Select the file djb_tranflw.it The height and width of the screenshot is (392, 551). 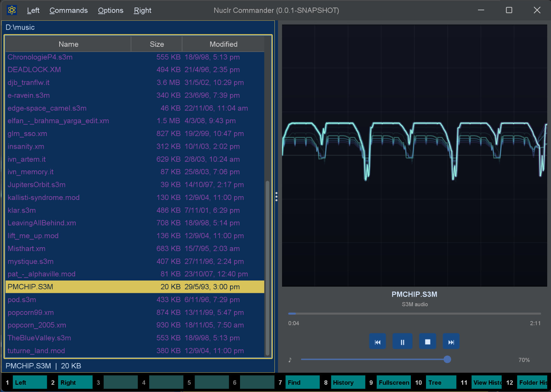(x=135, y=83)
